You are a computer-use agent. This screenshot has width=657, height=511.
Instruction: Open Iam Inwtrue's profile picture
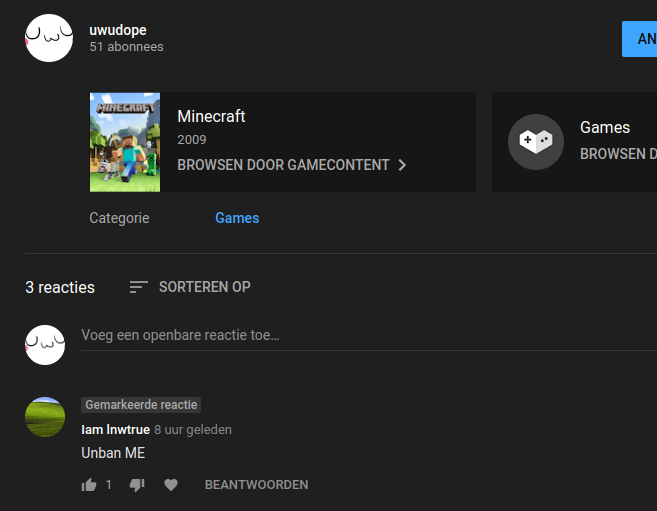pyautogui.click(x=45, y=417)
